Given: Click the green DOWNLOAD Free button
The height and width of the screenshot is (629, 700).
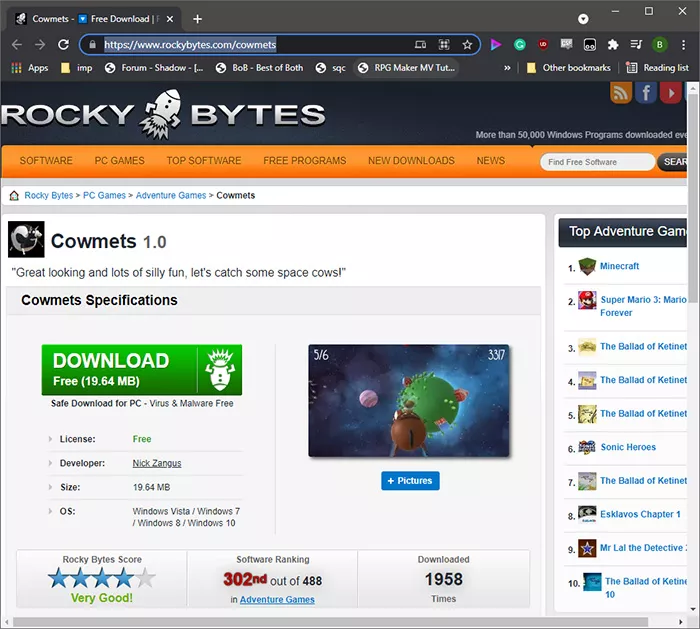Looking at the screenshot, I should 142,370.
